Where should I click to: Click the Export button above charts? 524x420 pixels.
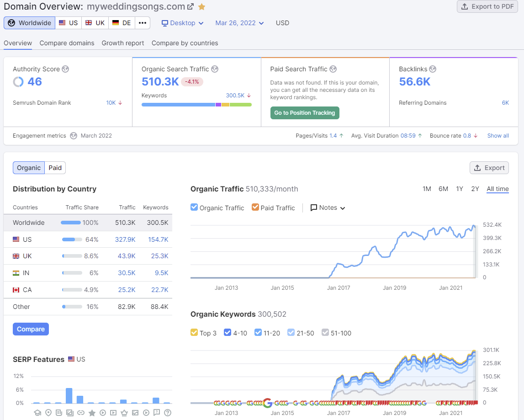(x=489, y=168)
